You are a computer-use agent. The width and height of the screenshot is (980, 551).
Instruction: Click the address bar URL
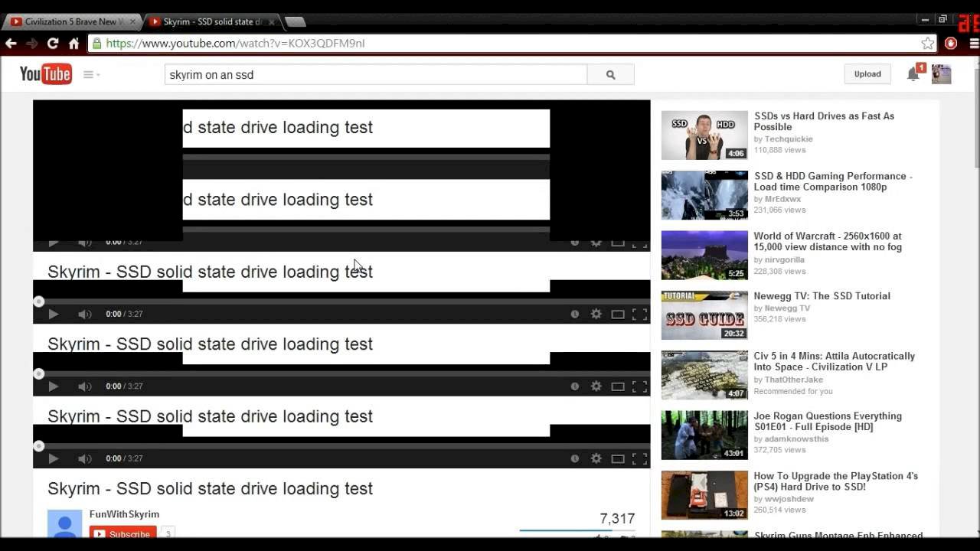236,44
